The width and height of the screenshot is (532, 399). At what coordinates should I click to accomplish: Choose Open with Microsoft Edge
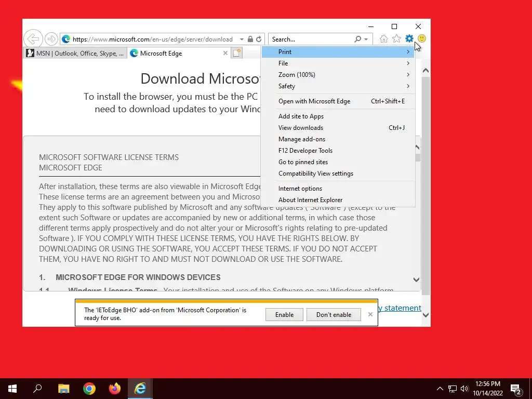(338, 101)
